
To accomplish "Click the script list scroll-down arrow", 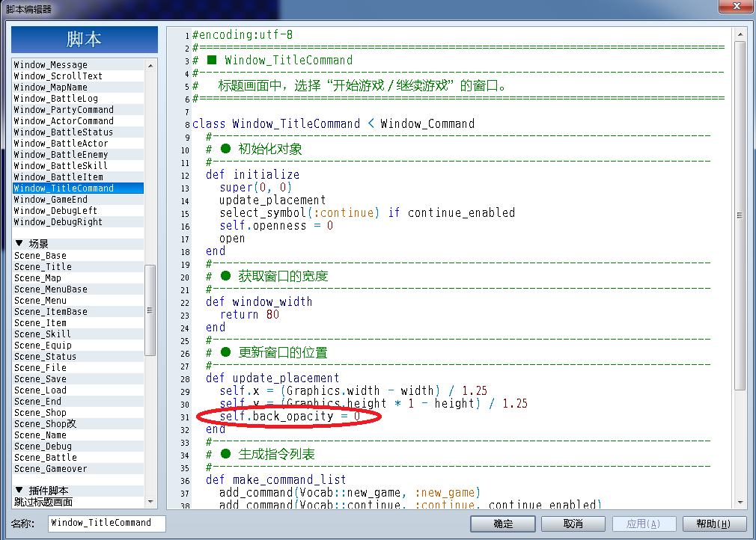I will tap(150, 501).
